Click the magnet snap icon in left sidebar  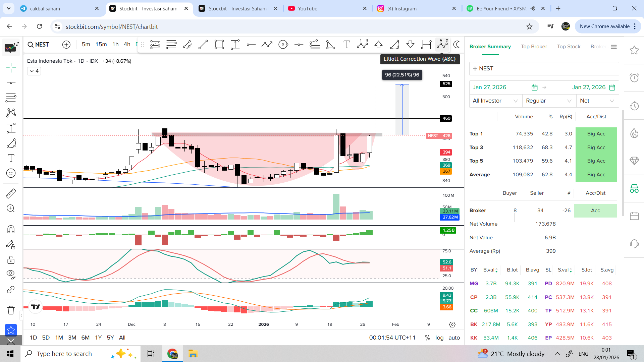click(x=11, y=229)
